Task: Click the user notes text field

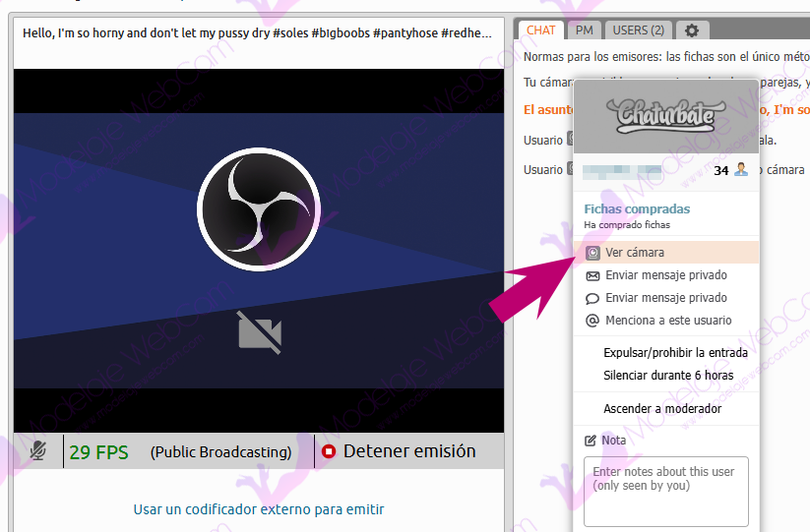Action: pos(665,490)
